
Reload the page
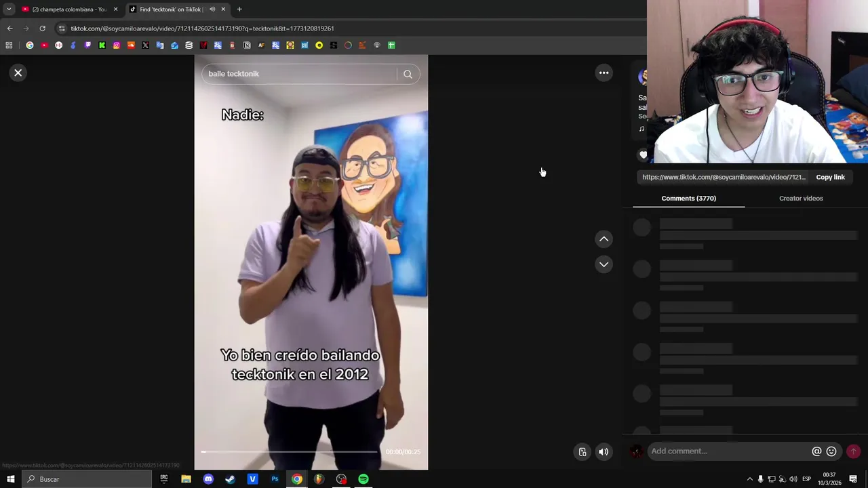coord(42,28)
